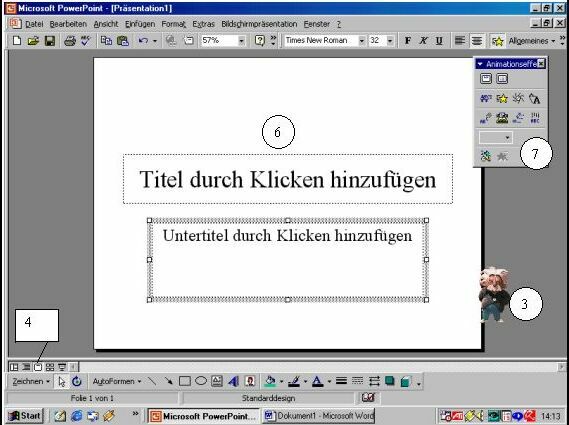Expand the undo history arrow

(x=155, y=41)
